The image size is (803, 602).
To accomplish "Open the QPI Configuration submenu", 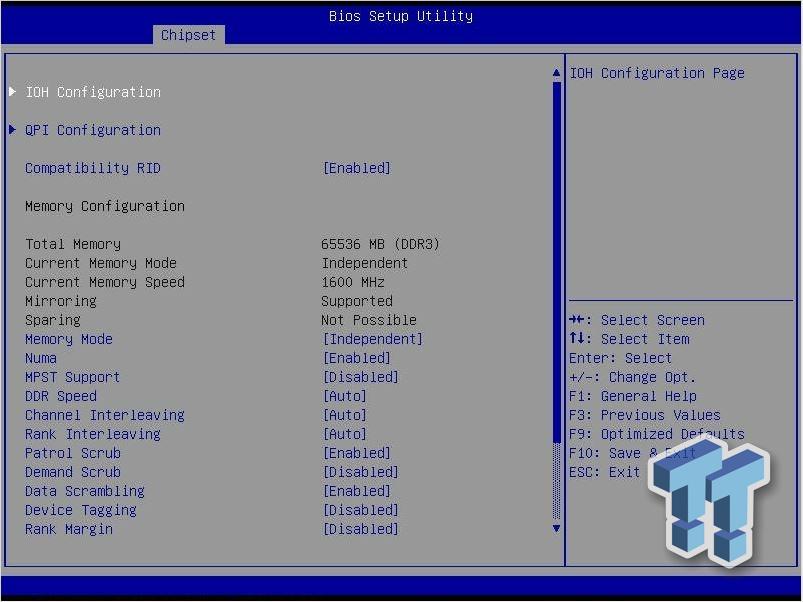I will [x=93, y=130].
